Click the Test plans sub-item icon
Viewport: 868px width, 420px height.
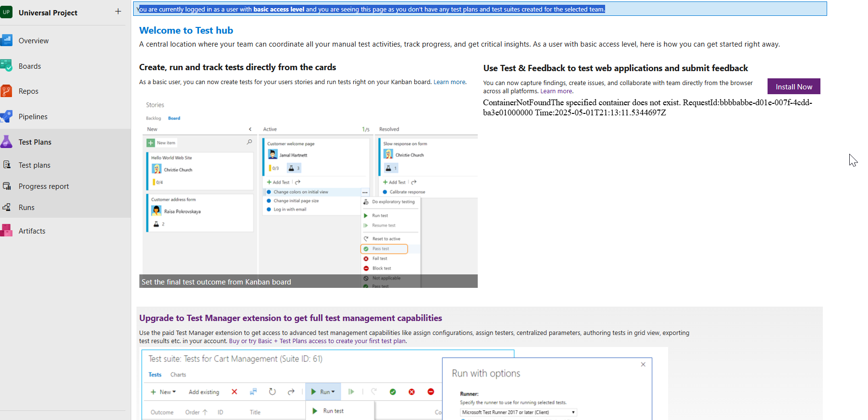pos(7,165)
